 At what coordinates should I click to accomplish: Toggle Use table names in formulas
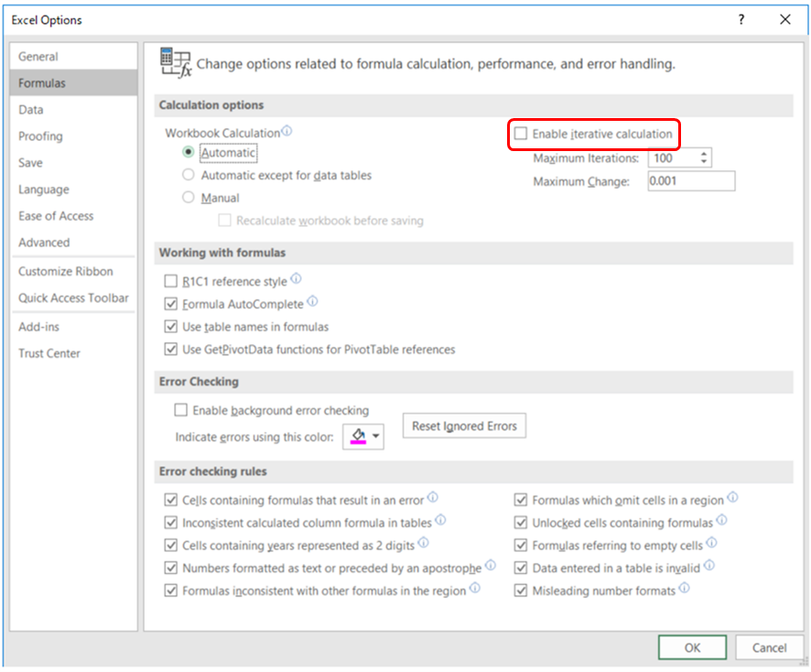[170, 327]
